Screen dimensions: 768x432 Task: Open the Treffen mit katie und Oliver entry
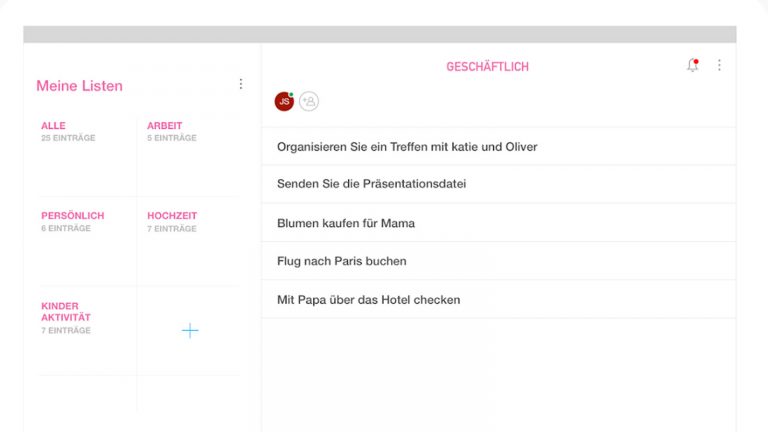(407, 147)
